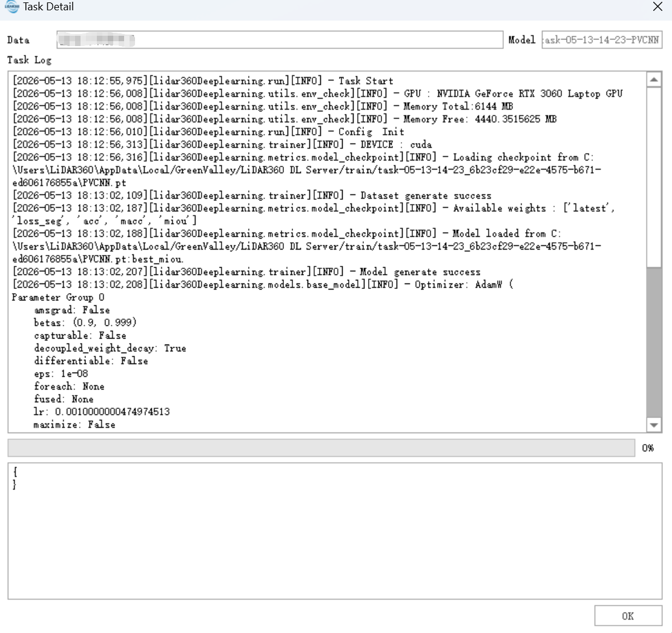Screen dimensions: 672x633
Task: Click the 'Optimizer: AdamW (' log line
Action: pos(263,285)
